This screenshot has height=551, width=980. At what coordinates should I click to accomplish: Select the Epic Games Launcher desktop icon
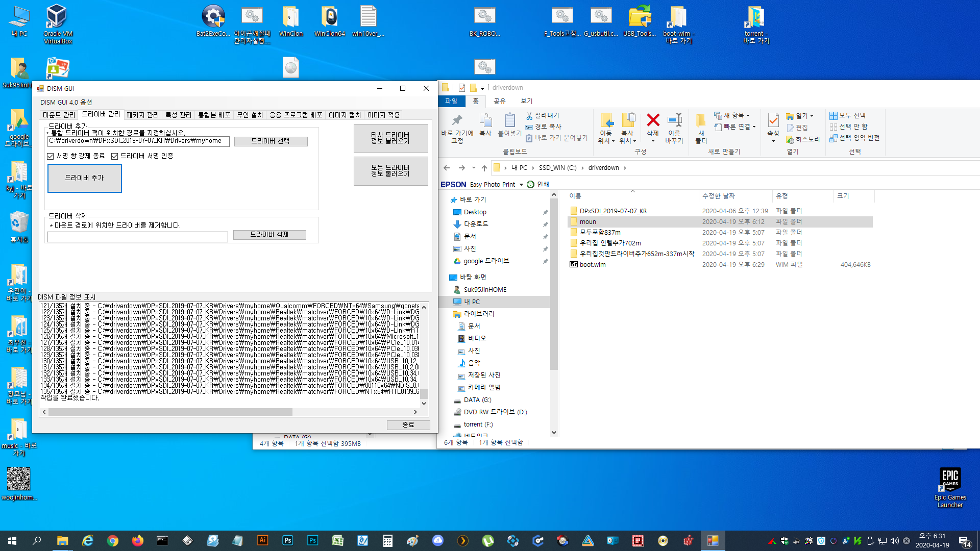(950, 487)
